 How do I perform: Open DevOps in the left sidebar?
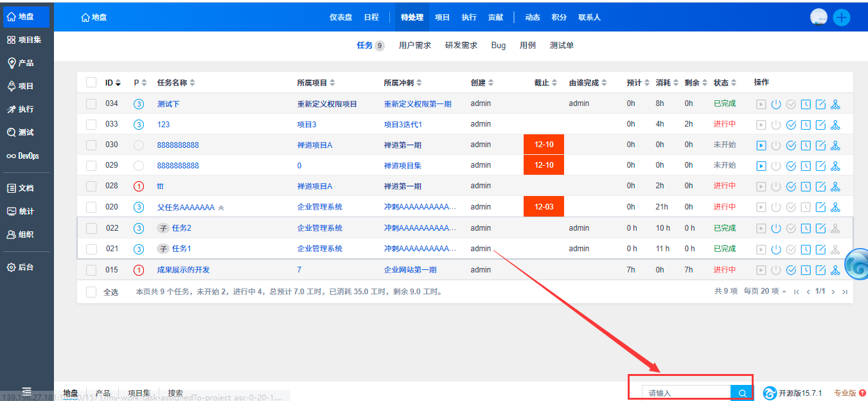click(23, 156)
